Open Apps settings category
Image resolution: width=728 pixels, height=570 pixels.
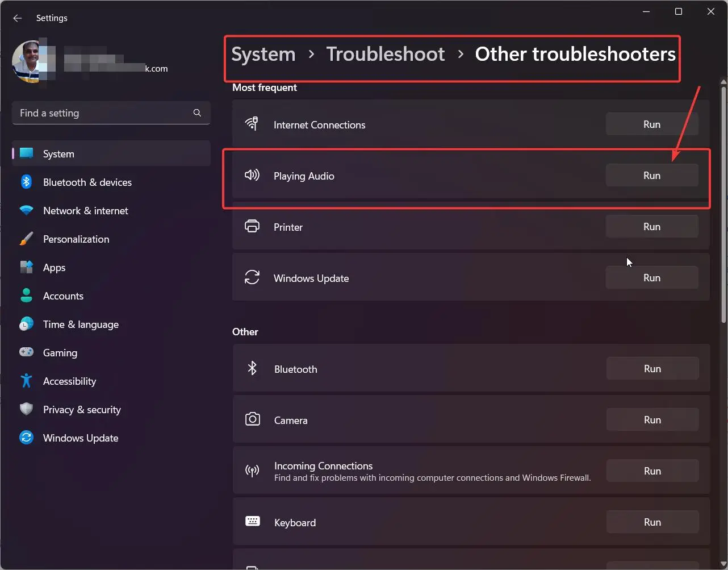111,267
